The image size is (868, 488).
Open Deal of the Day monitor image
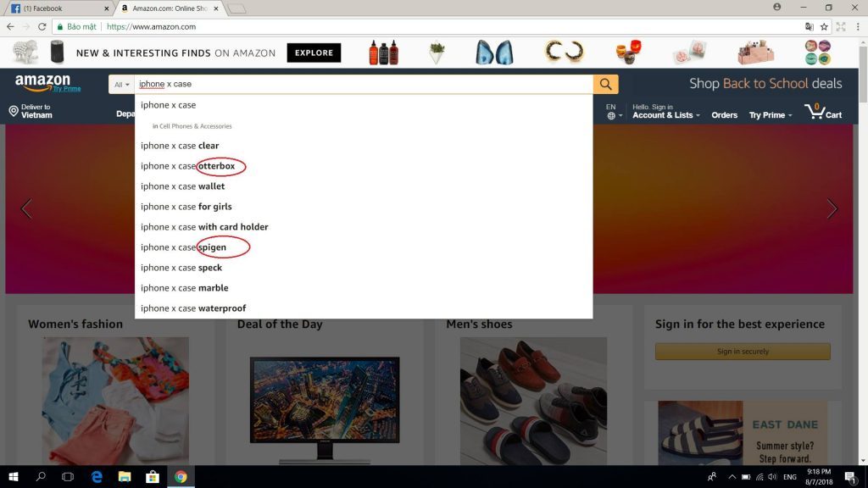coord(325,409)
